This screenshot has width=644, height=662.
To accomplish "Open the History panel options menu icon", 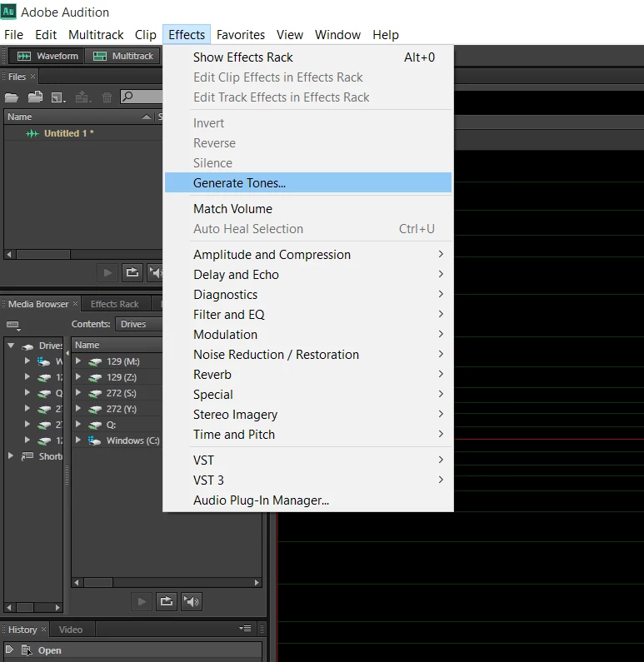I will click(x=245, y=629).
